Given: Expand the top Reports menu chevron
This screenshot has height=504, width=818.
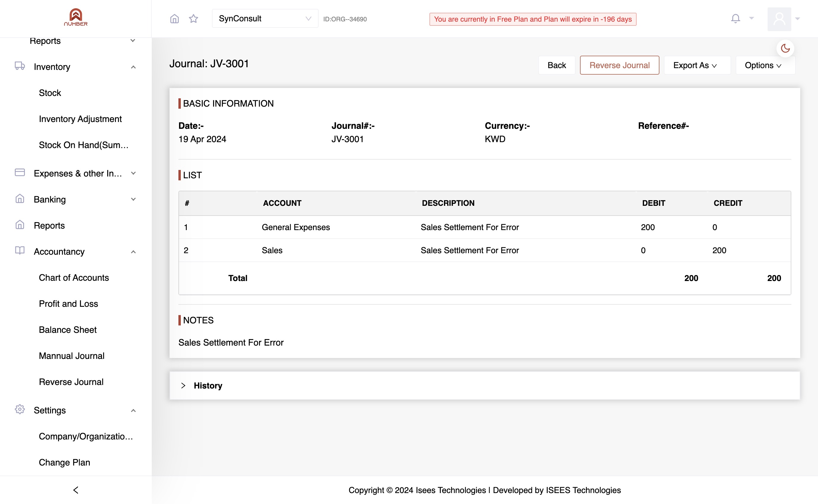Looking at the screenshot, I should [132, 41].
